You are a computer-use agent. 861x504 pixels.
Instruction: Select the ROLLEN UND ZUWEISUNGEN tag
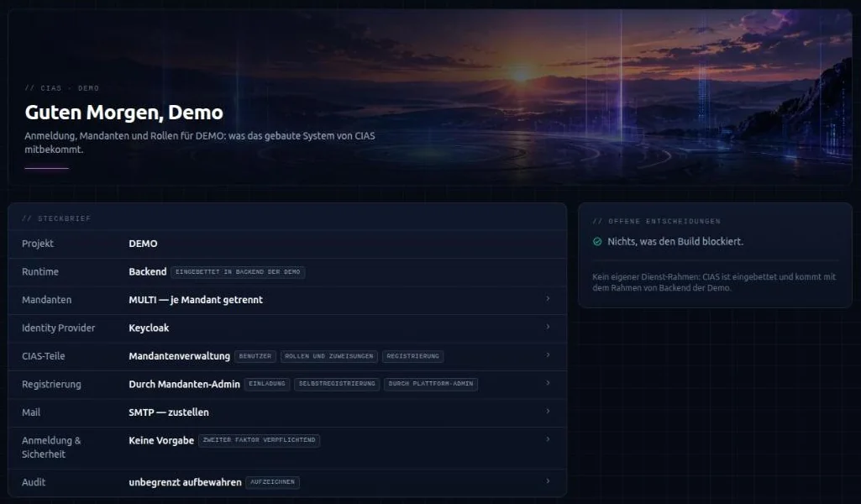point(329,356)
